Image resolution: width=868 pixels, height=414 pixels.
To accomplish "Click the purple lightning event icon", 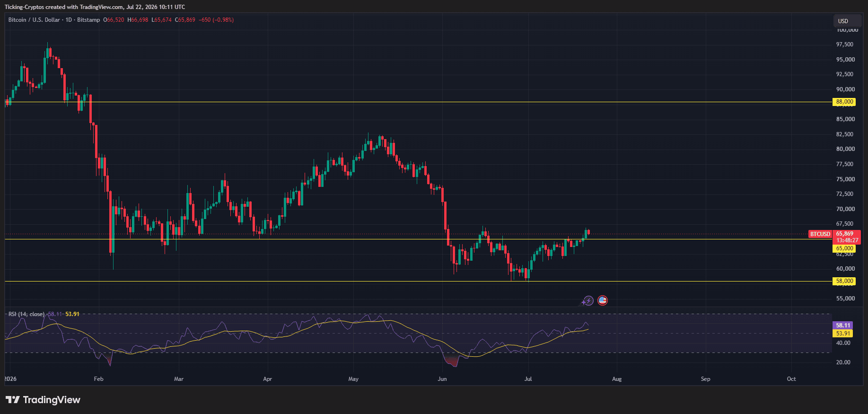I will coord(588,300).
